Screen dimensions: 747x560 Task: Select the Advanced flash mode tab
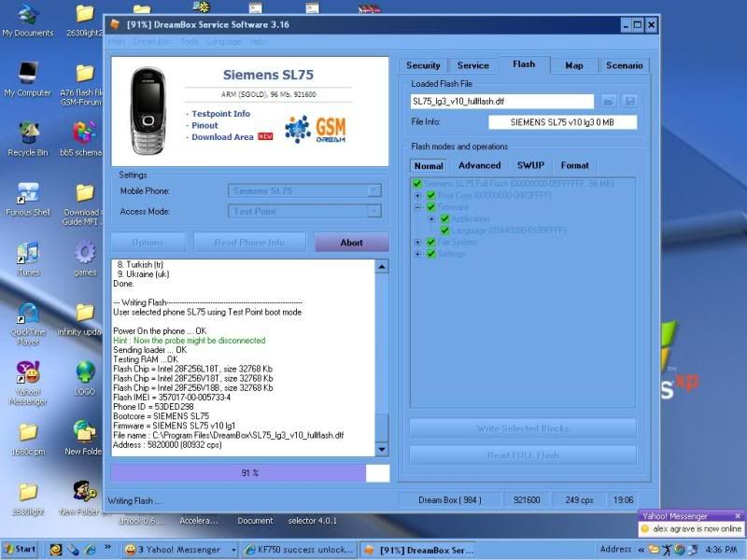[479, 165]
